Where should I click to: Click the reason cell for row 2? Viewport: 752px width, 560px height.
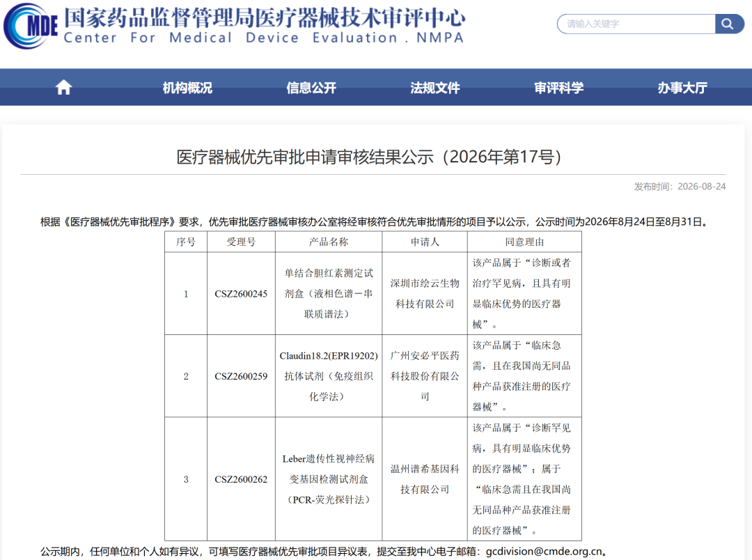pos(524,376)
